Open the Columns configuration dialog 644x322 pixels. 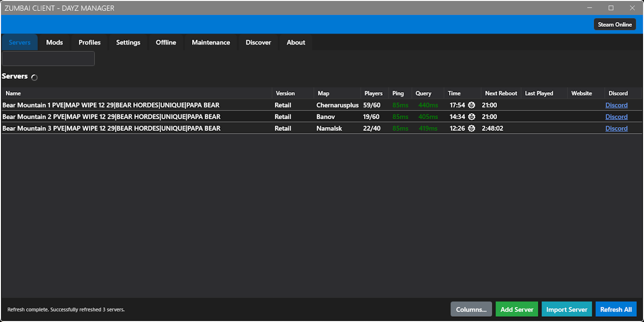471,309
